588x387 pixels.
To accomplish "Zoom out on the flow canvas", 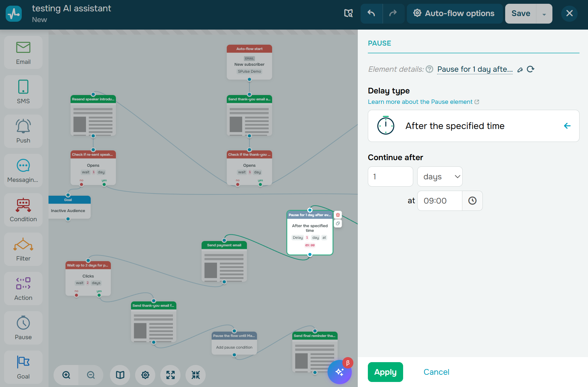I will 91,375.
